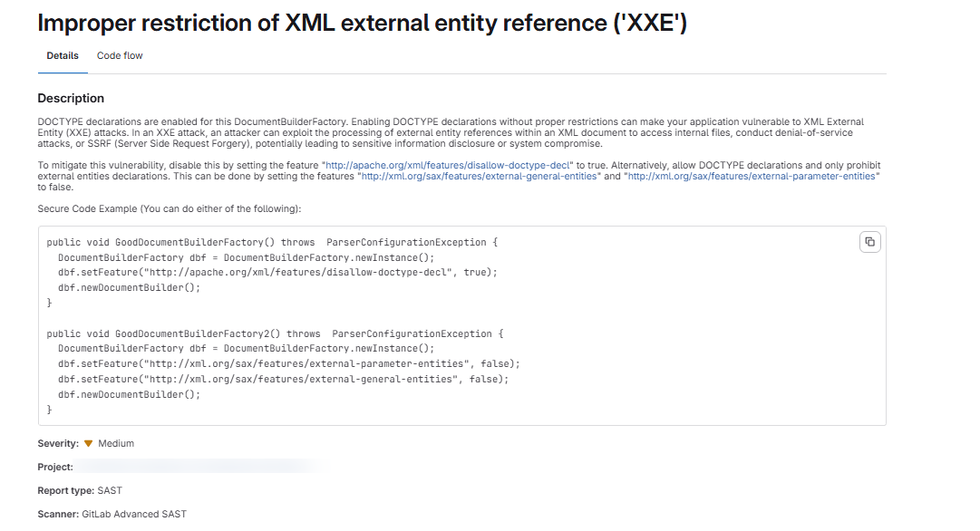Image resolution: width=980 pixels, height=531 pixels.
Task: Open the disallow-doctype-decl feature link
Action: coord(448,166)
